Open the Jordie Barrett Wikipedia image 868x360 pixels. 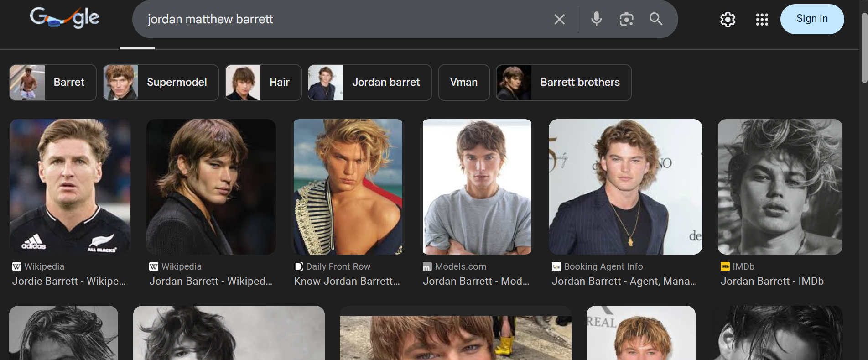pos(70,187)
